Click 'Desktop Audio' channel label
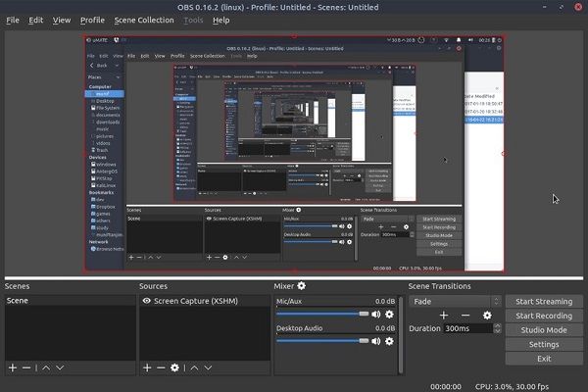 point(299,328)
